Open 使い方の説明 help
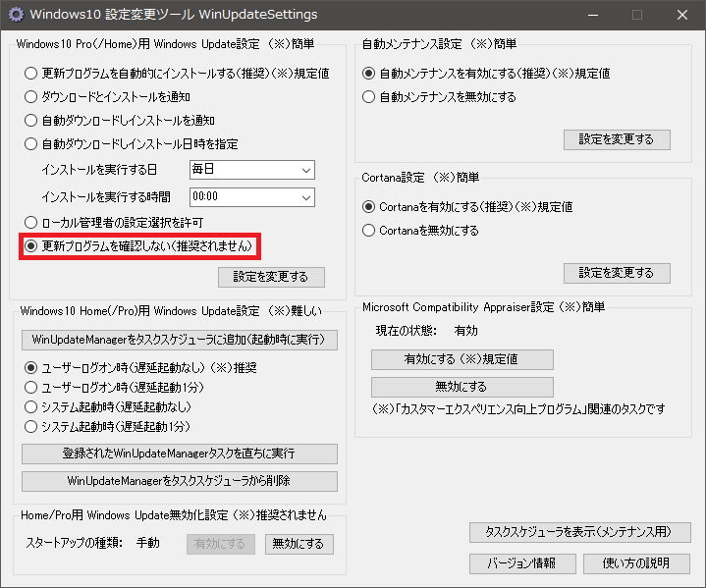This screenshot has width=706, height=588. [636, 563]
